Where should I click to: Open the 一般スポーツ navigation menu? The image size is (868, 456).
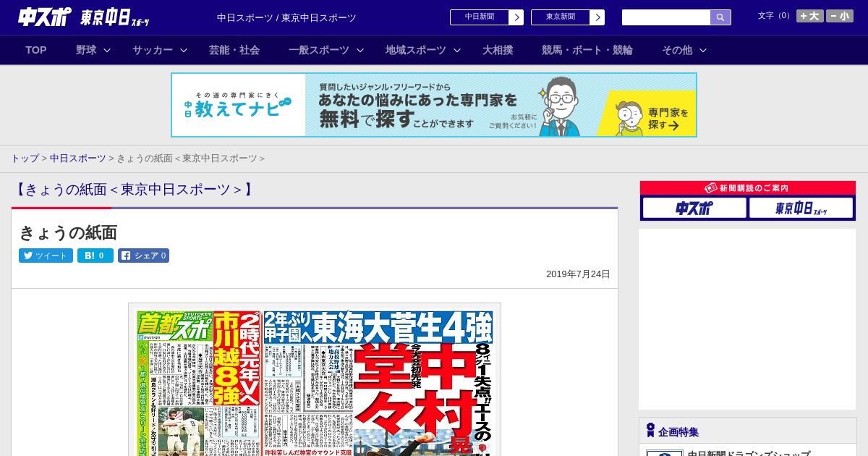[x=319, y=50]
